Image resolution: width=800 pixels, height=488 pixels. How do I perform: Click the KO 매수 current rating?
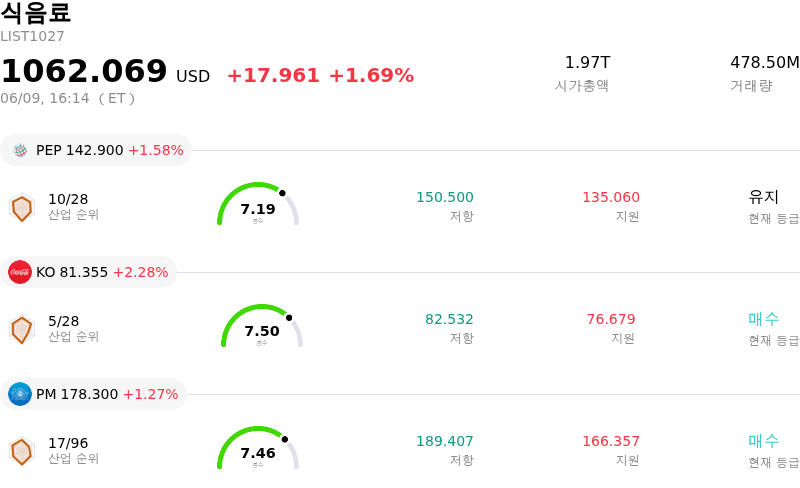(764, 319)
